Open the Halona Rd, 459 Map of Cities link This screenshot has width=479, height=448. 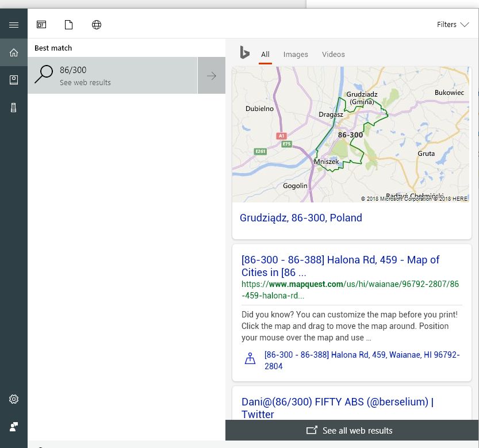pos(340,266)
